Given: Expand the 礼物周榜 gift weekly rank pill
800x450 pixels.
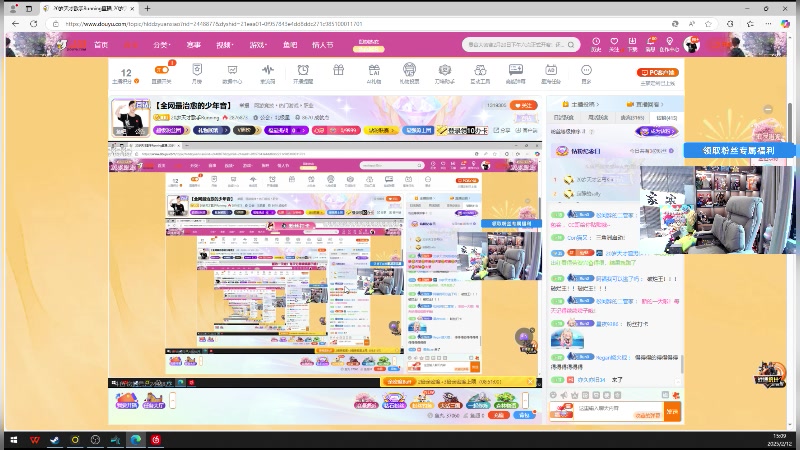Looking at the screenshot, I should click(x=211, y=131).
